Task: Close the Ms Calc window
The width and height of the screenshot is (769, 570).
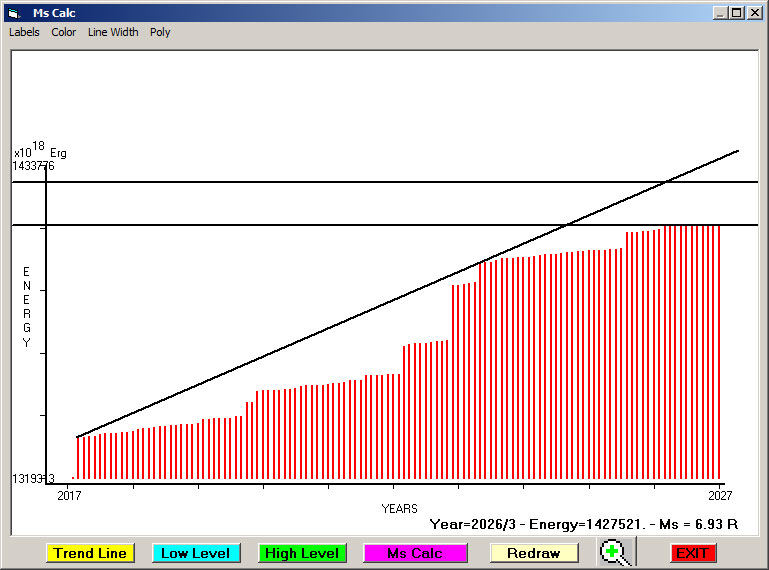Action: click(754, 13)
